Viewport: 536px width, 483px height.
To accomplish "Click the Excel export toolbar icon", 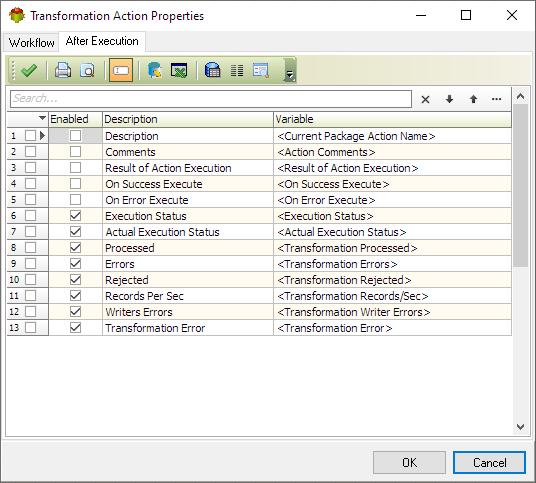I will click(x=179, y=70).
